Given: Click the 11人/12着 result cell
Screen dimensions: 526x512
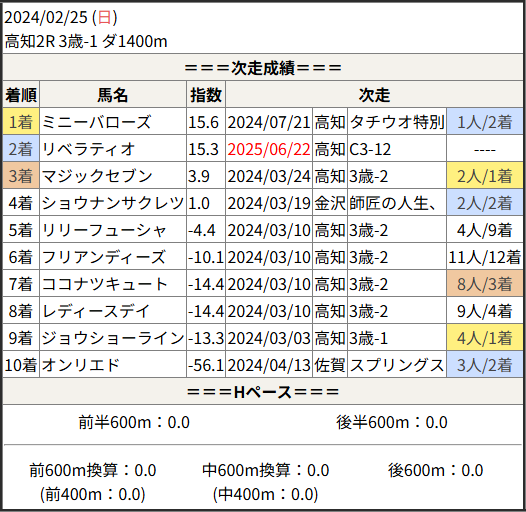Looking at the screenshot, I should point(484,257).
